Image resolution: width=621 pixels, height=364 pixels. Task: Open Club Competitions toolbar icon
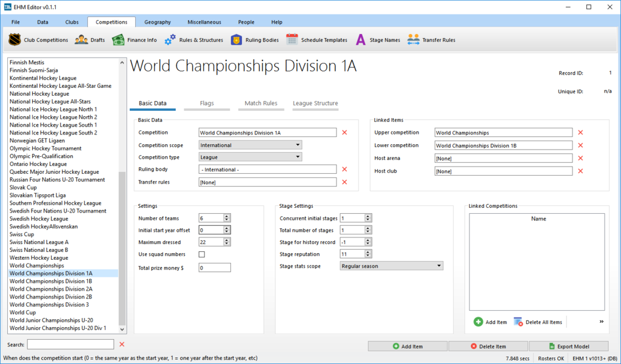point(38,40)
